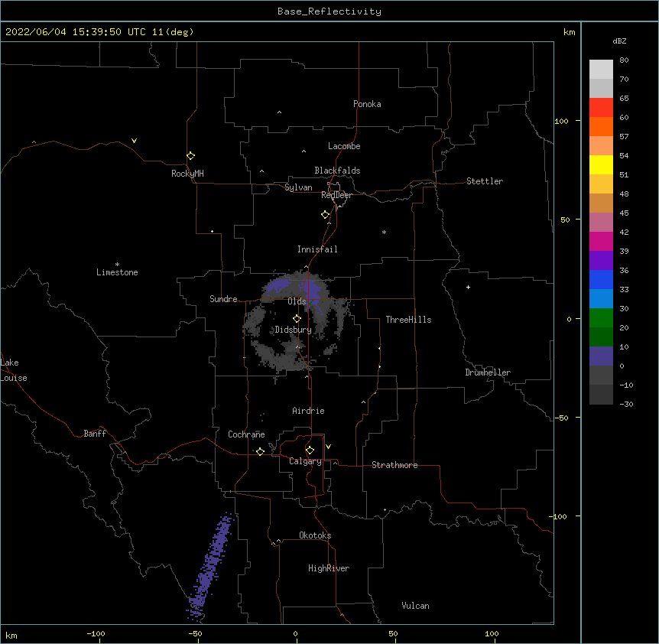Click the Okotoks label
The width and height of the screenshot is (659, 644).
[x=315, y=535]
